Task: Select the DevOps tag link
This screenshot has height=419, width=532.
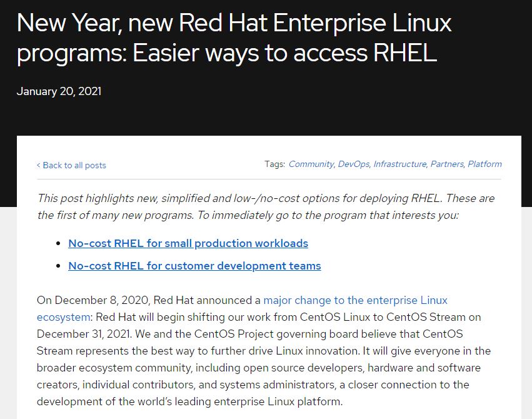Action: 353,164
